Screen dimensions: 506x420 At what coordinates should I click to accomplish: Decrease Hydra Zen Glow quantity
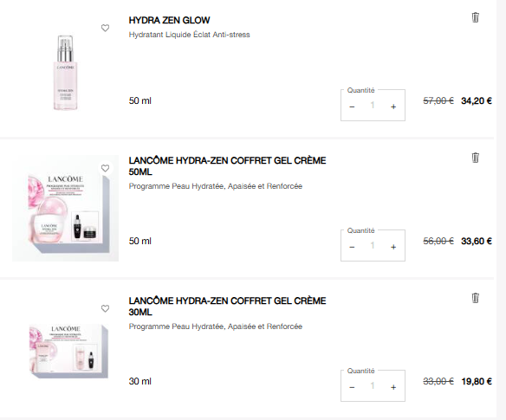(x=352, y=107)
